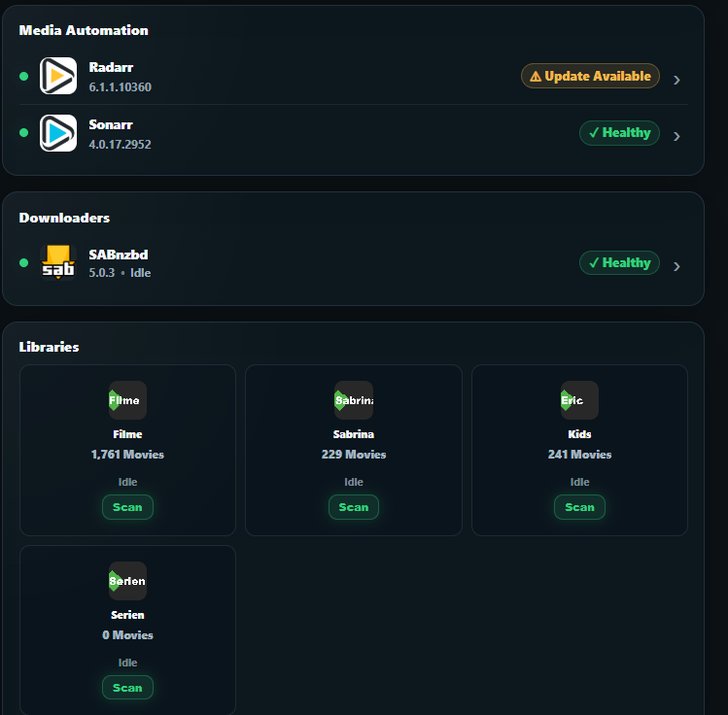
Task: Scan the Sabrina library
Action: click(x=354, y=507)
